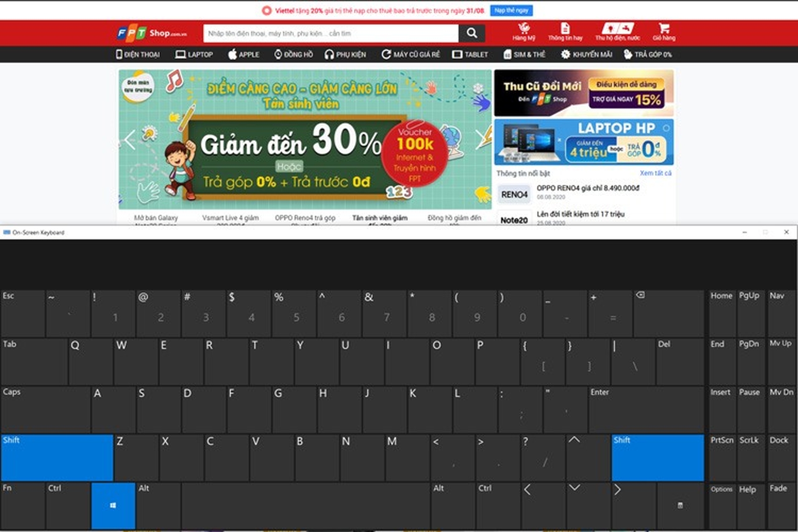Click the Backspace key on the keyboard
Screen dimensions: 798x532
pos(668,313)
